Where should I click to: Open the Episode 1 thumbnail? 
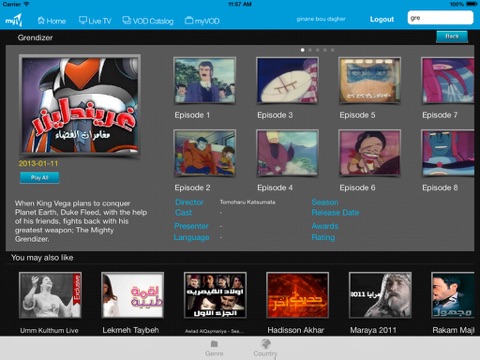pos(205,80)
